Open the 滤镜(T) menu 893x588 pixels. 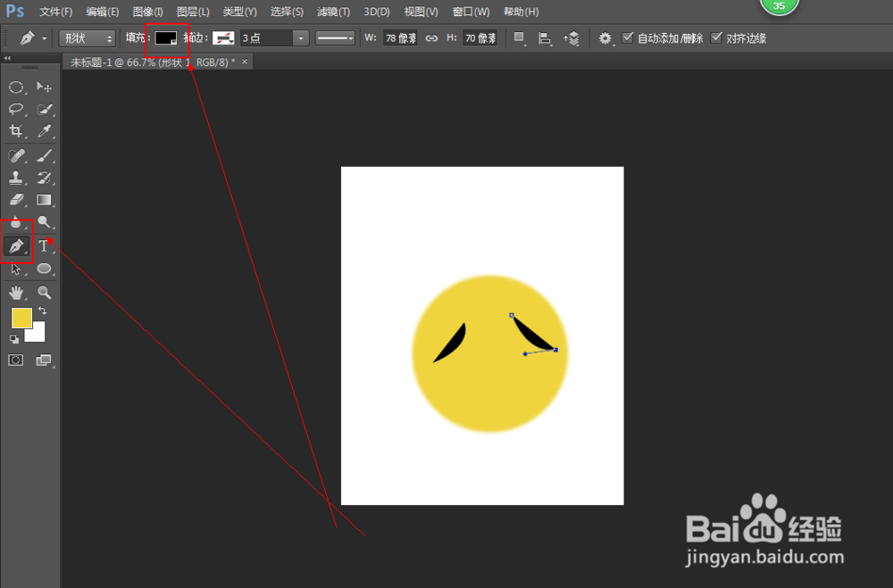(333, 12)
